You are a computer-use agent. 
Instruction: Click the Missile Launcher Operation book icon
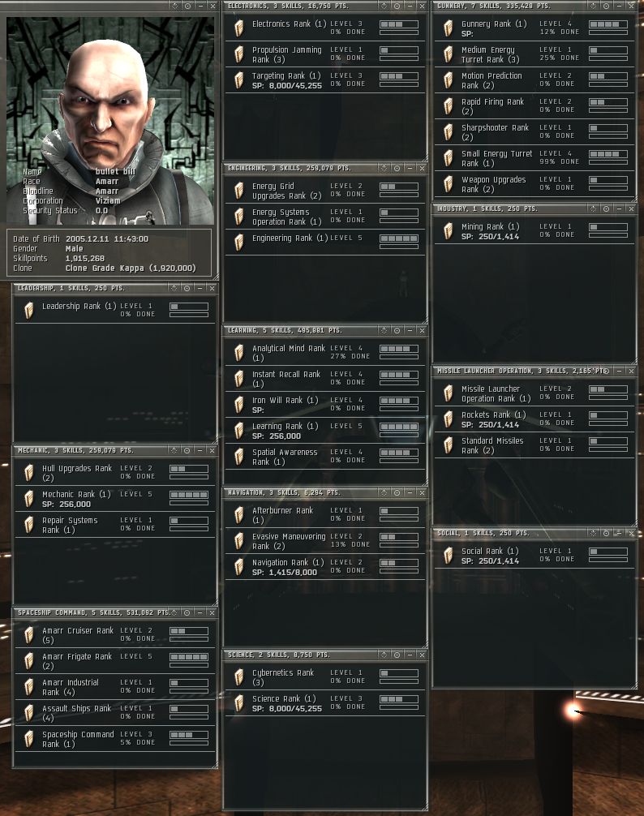pyautogui.click(x=448, y=393)
